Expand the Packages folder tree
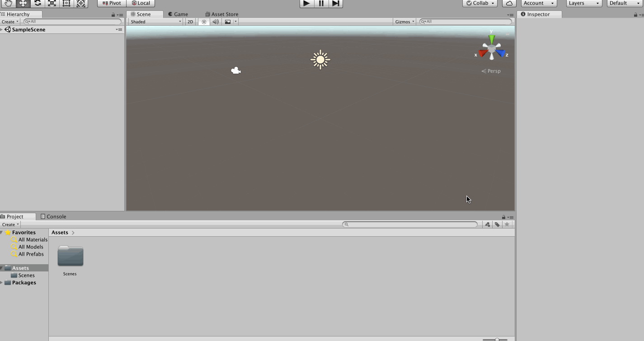Viewport: 644px width, 341px height. click(2, 283)
